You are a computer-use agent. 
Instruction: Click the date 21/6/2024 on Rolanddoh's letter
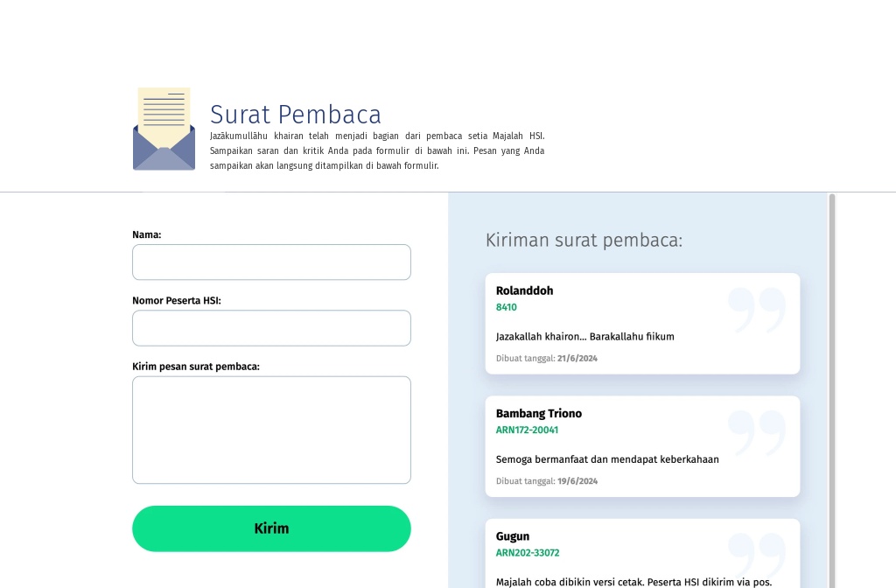[577, 358]
